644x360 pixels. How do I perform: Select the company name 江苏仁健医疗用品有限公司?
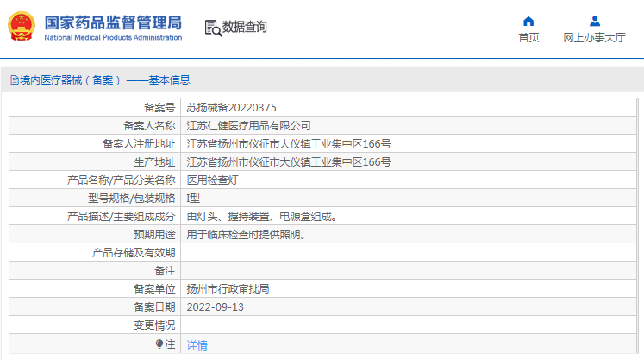pyautogui.click(x=249, y=126)
